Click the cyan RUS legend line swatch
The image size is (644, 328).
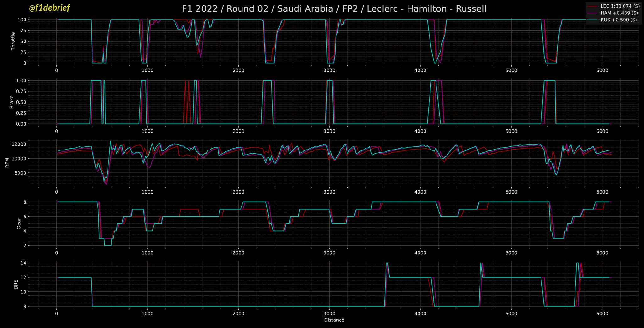(x=592, y=20)
